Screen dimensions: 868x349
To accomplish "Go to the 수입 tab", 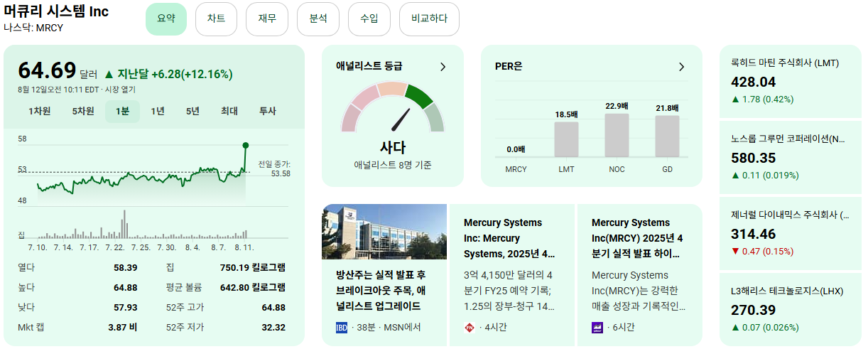I will tap(369, 19).
